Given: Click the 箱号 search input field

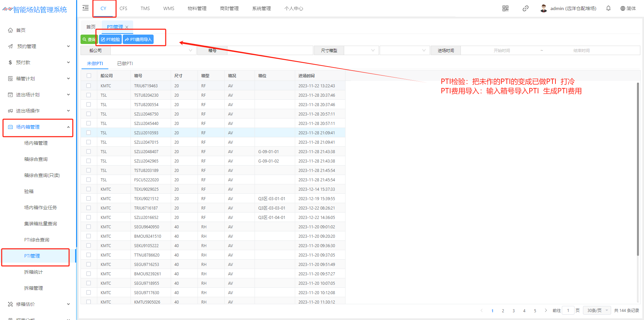Looking at the screenshot, I should [x=270, y=50].
